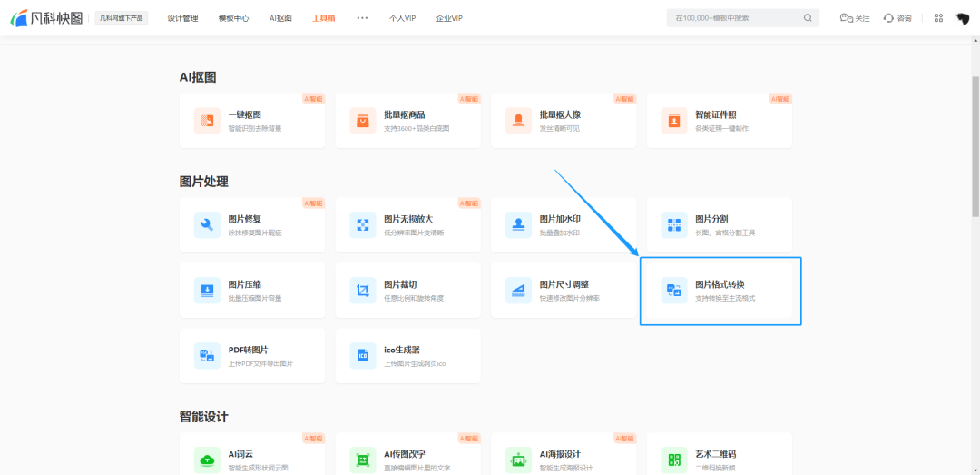
Task: Click the 咨询 headset icon
Action: click(888, 18)
